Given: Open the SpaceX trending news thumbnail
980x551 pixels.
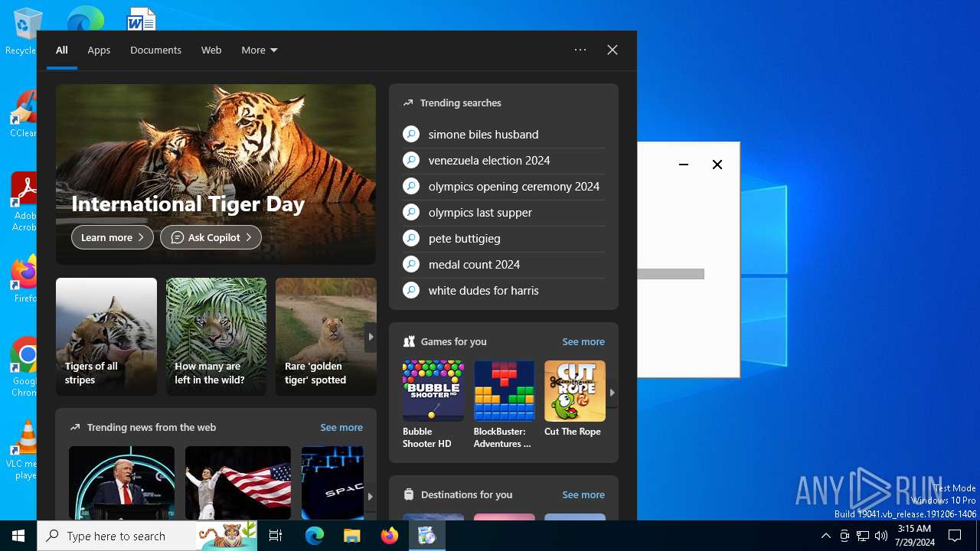Looking at the screenshot, I should click(332, 483).
